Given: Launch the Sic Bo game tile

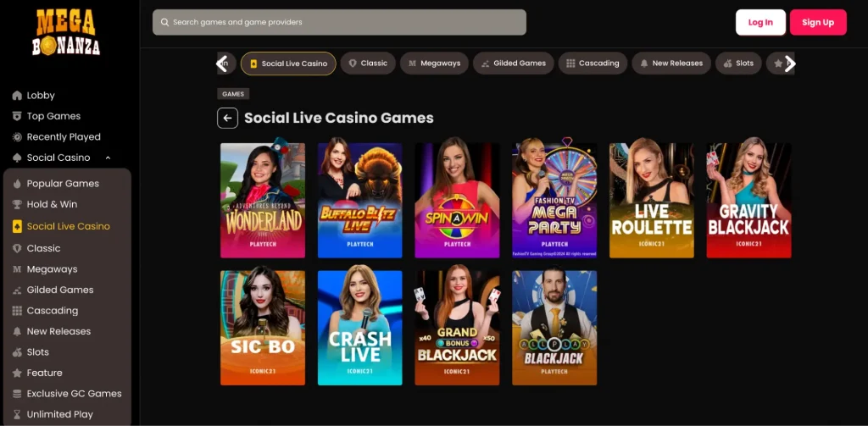Looking at the screenshot, I should tap(263, 328).
